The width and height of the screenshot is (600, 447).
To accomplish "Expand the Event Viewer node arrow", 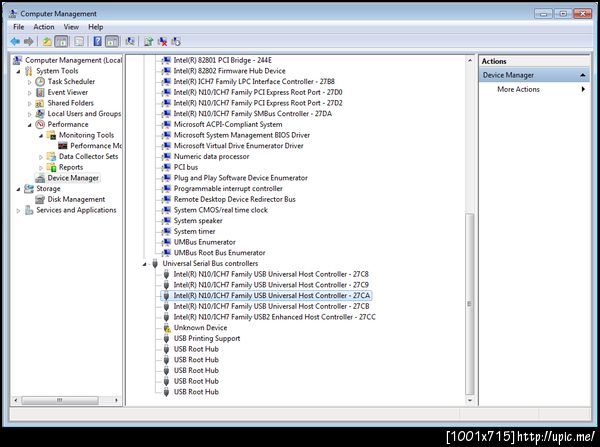I will pos(29,93).
